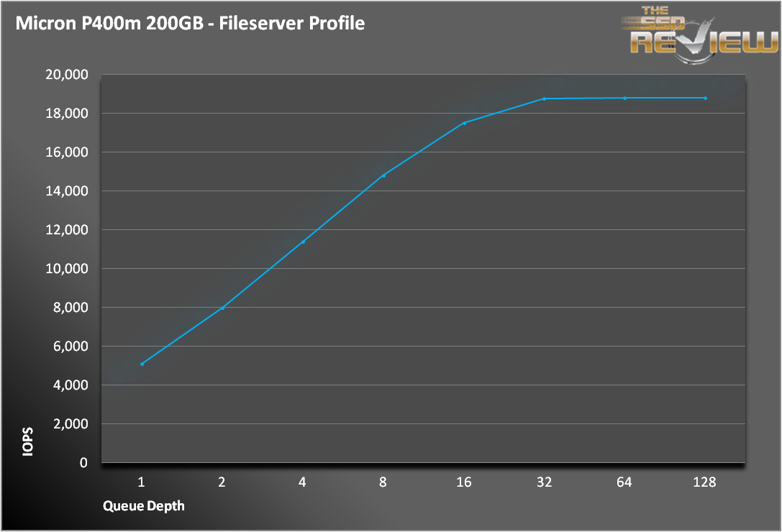The image size is (782, 532).
Task: Select the data point at queue depth 32
Action: [544, 98]
